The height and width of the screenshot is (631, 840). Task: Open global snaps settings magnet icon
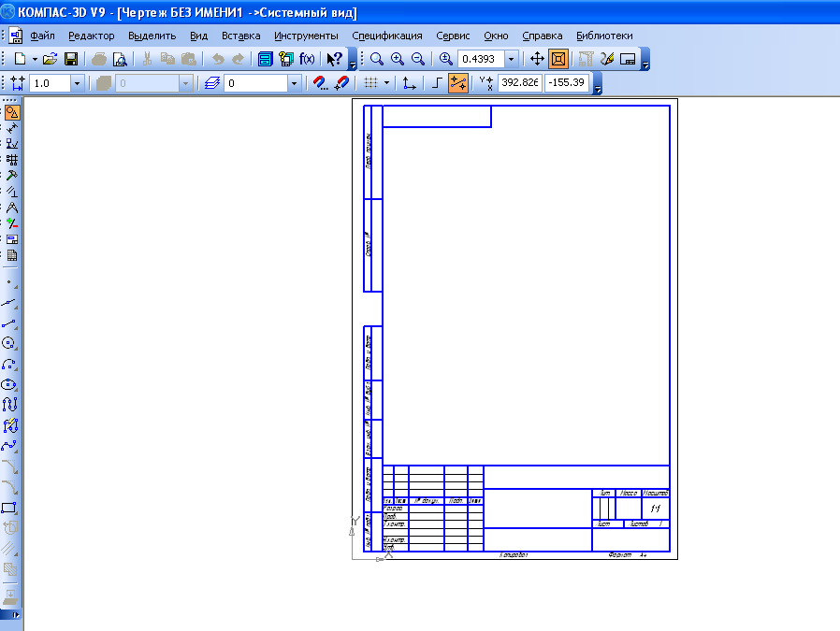click(x=320, y=83)
